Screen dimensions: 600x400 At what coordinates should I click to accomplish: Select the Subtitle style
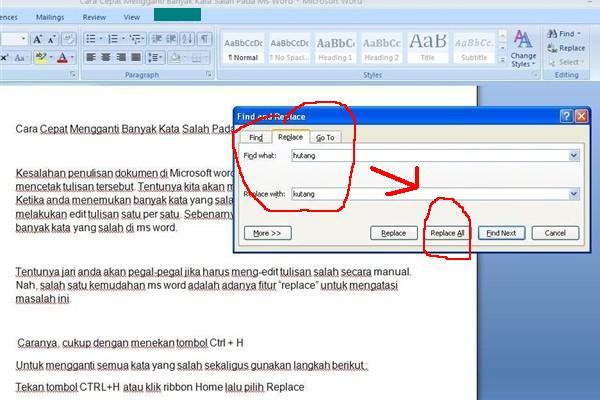tap(474, 48)
